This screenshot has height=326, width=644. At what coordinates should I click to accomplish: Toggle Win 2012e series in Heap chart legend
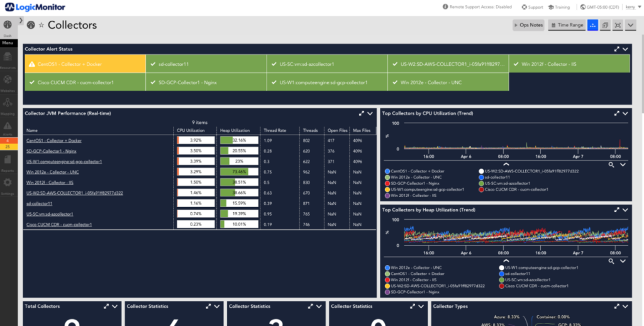[x=413, y=267]
